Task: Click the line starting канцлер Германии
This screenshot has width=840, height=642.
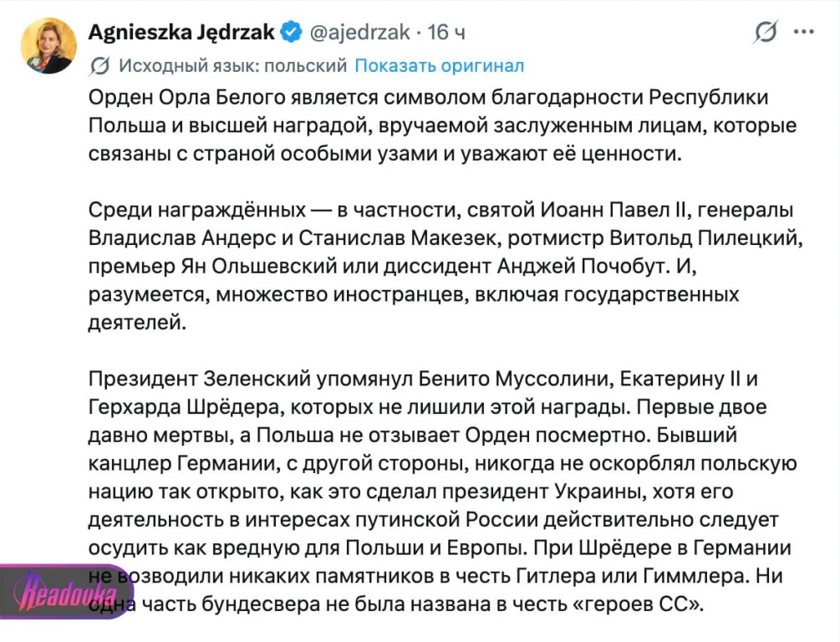Action: [442, 463]
